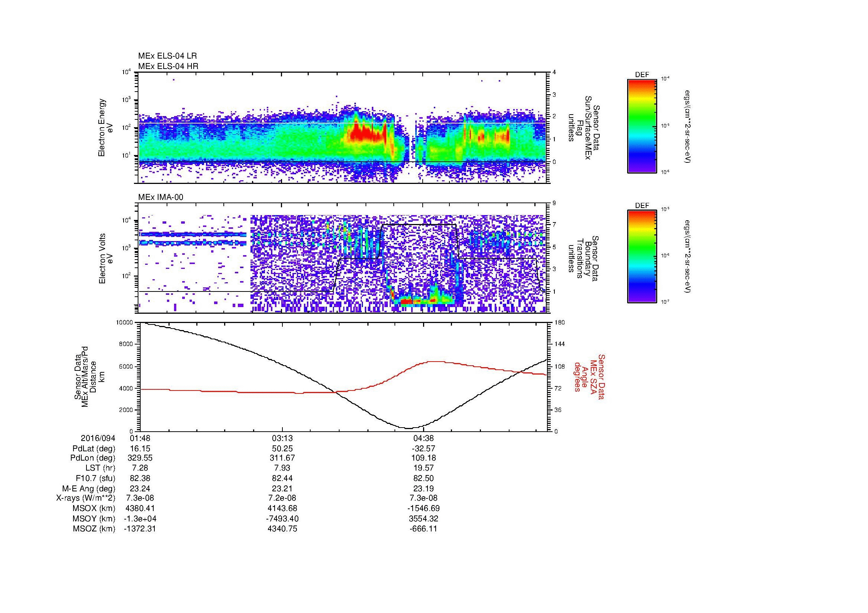868x613 pixels.
Task: Click the '01:48' time tick label
Action: coord(140,438)
